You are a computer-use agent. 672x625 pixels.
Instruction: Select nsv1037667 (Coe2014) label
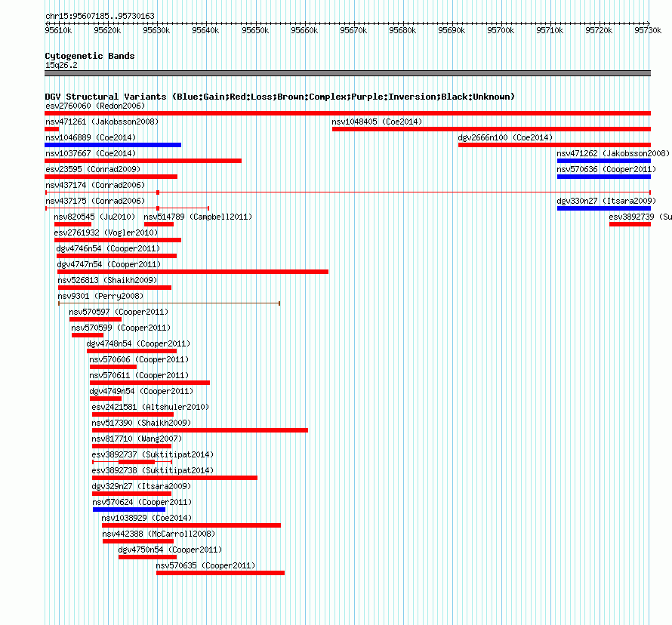pos(91,153)
